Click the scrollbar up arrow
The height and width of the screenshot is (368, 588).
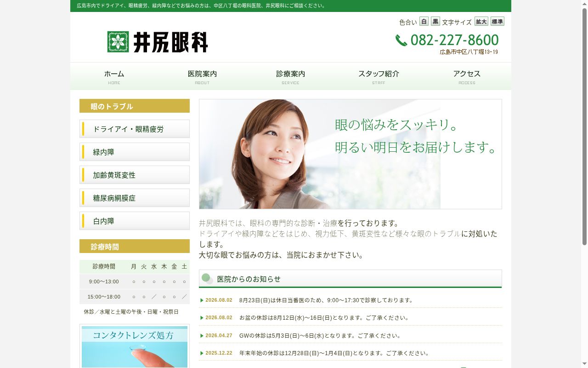point(584,4)
